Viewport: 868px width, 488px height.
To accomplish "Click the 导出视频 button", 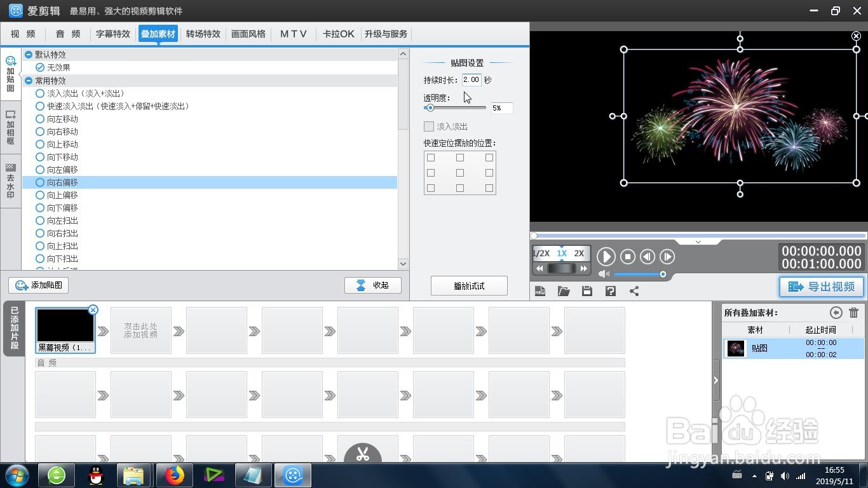I will [x=822, y=287].
